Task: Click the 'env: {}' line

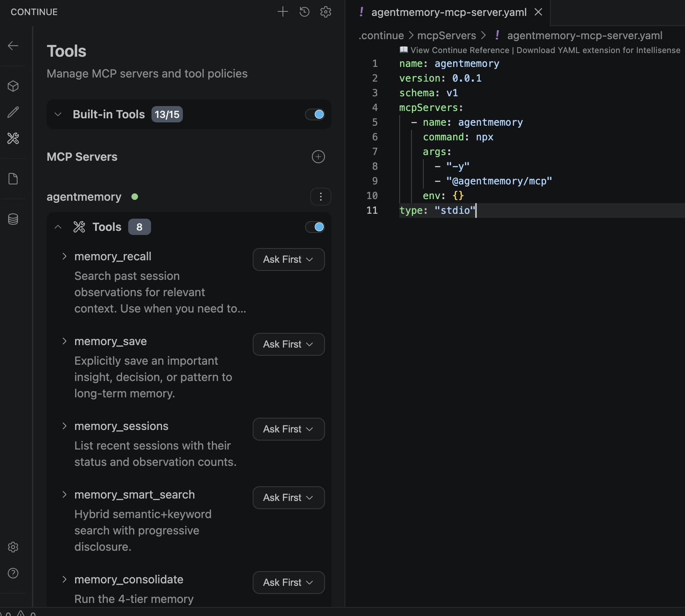Action: click(x=443, y=196)
